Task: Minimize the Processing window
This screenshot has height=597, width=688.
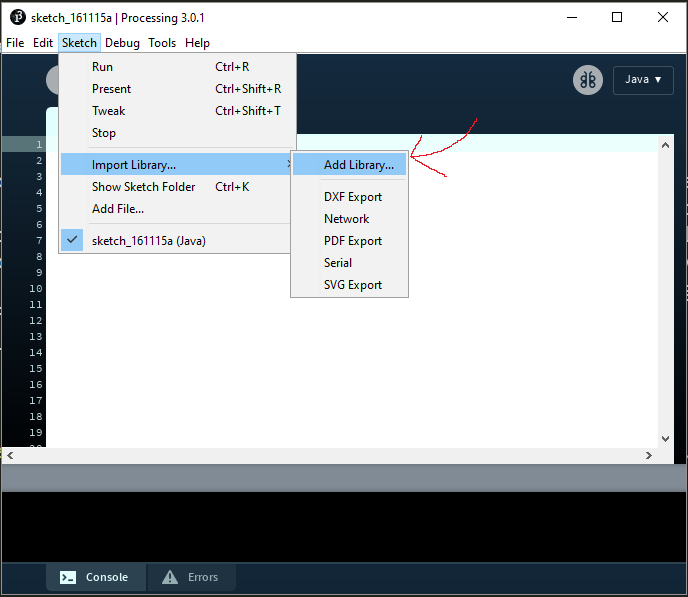Action: pos(572,17)
